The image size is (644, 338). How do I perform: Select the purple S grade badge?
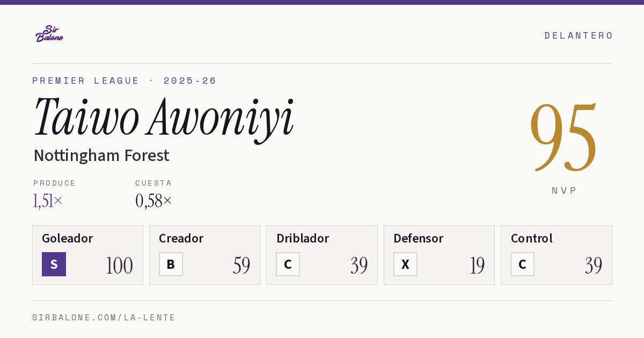pyautogui.click(x=54, y=264)
